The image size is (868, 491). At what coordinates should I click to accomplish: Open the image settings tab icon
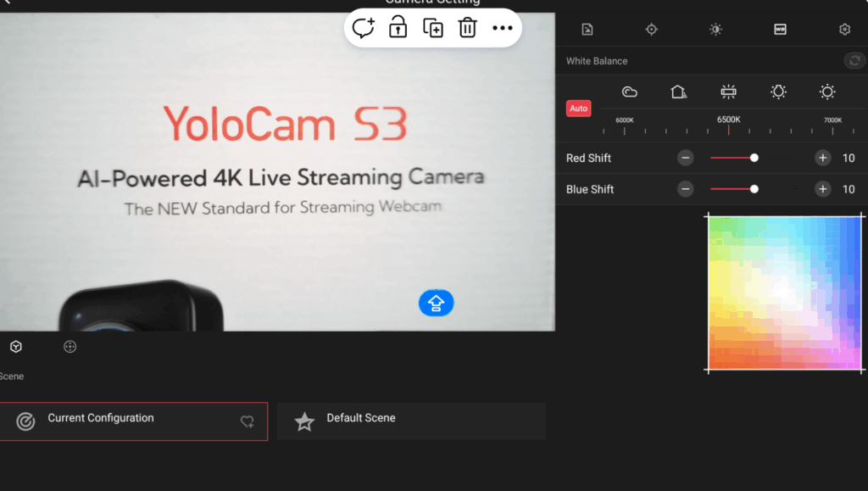pyautogui.click(x=587, y=30)
